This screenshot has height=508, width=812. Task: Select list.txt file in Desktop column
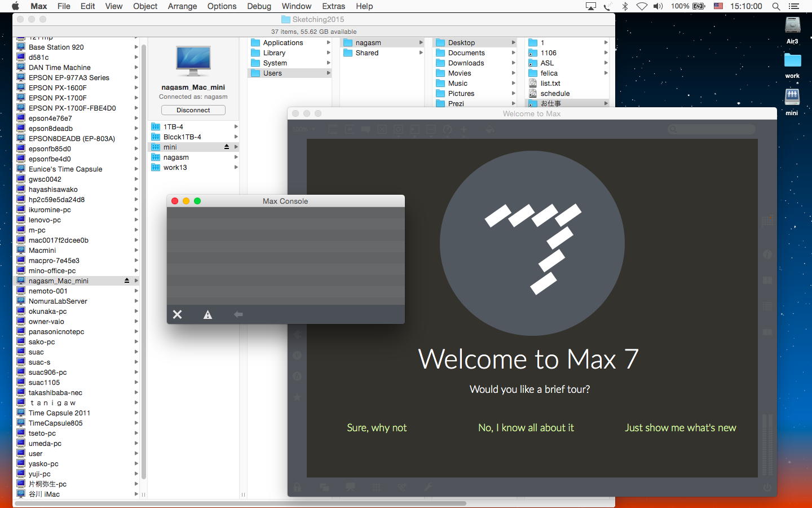(x=550, y=84)
